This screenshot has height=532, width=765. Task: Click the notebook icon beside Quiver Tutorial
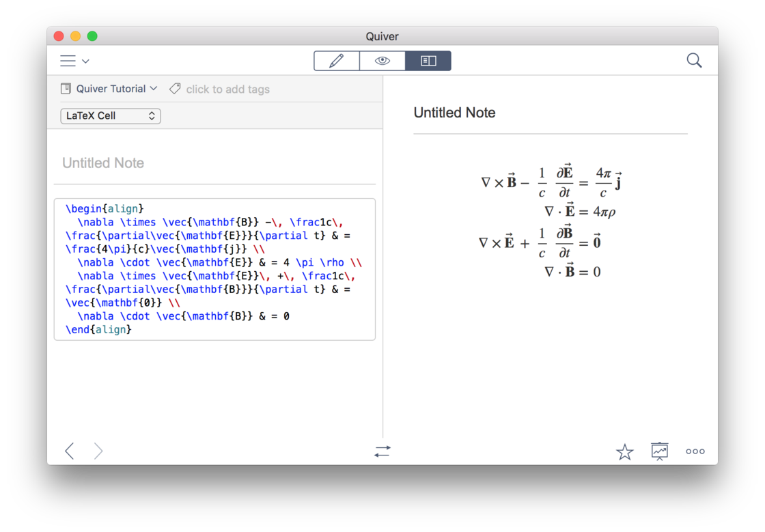coord(66,89)
